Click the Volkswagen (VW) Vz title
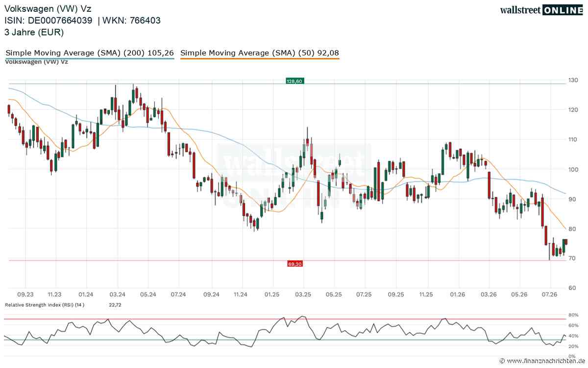 point(48,9)
